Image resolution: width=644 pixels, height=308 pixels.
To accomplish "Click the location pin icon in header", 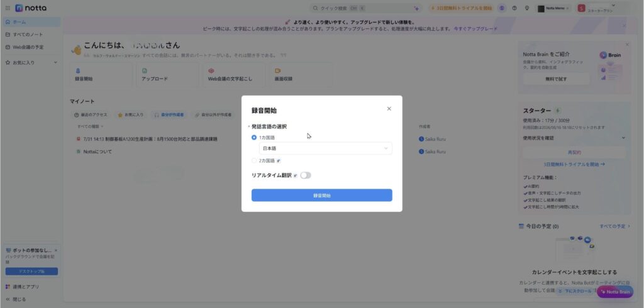I will coord(527,8).
